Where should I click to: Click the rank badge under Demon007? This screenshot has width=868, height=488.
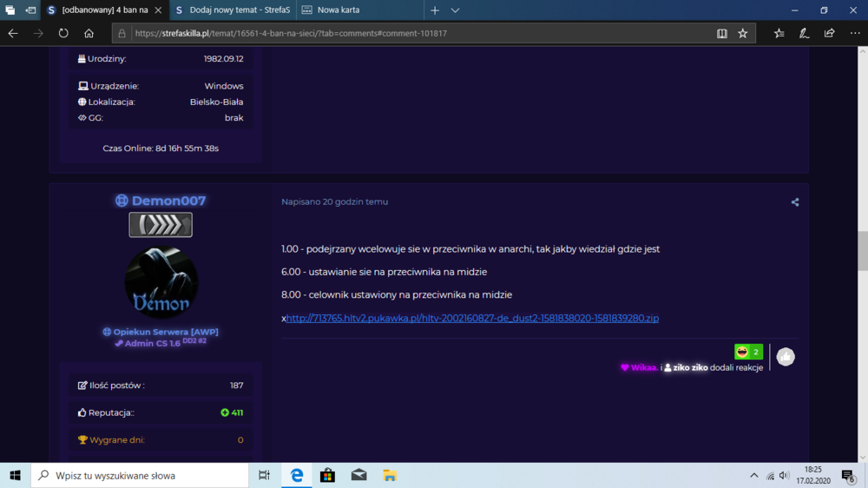tap(161, 224)
